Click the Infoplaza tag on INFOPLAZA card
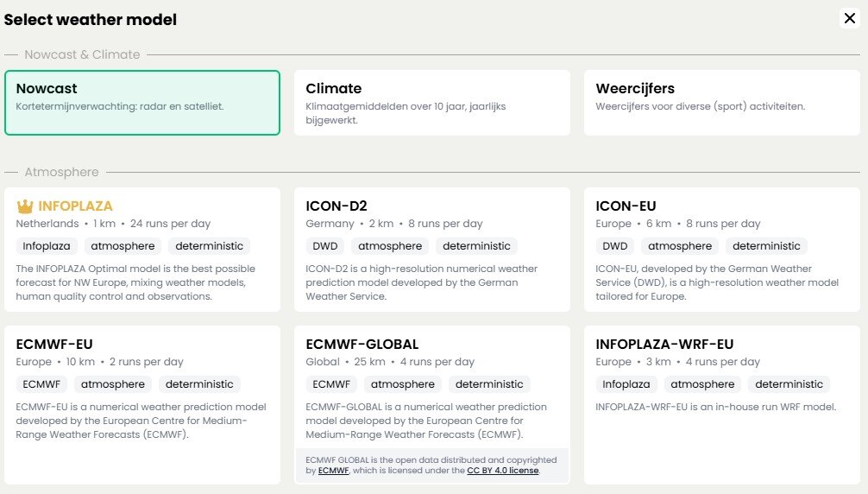The image size is (868, 494). [x=47, y=246]
